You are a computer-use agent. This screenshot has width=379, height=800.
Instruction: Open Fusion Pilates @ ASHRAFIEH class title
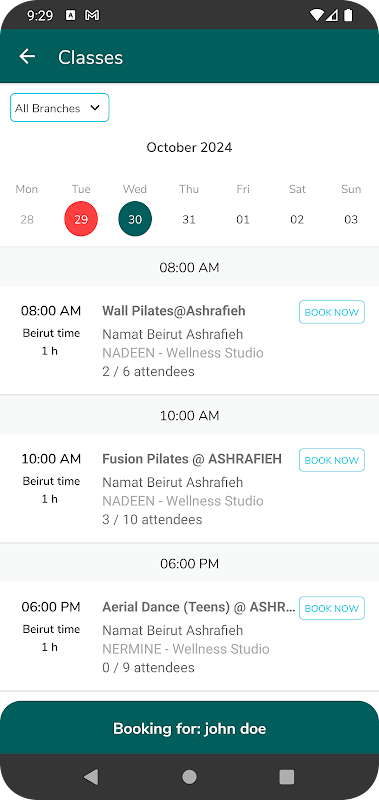click(192, 459)
